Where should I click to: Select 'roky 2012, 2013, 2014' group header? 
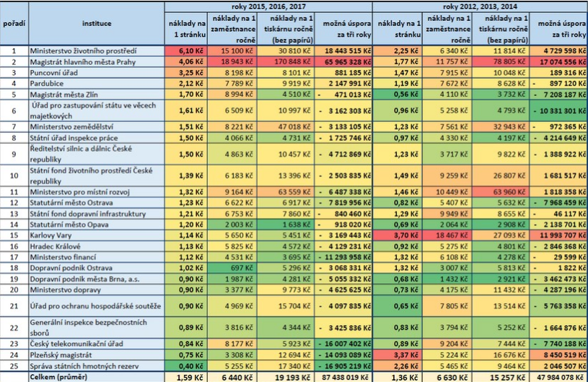[480, 6]
